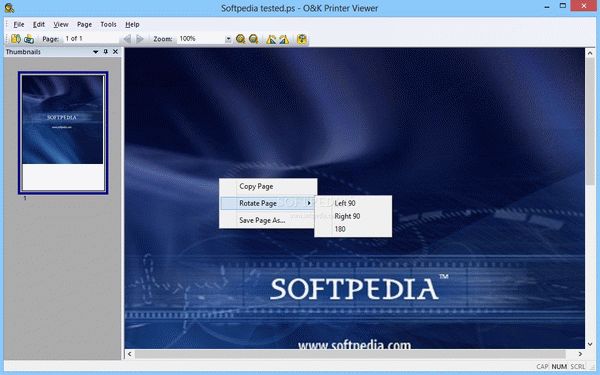Viewport: 600px width, 375px height.
Task: Select Rotate Page context menu entry
Action: [x=268, y=203]
